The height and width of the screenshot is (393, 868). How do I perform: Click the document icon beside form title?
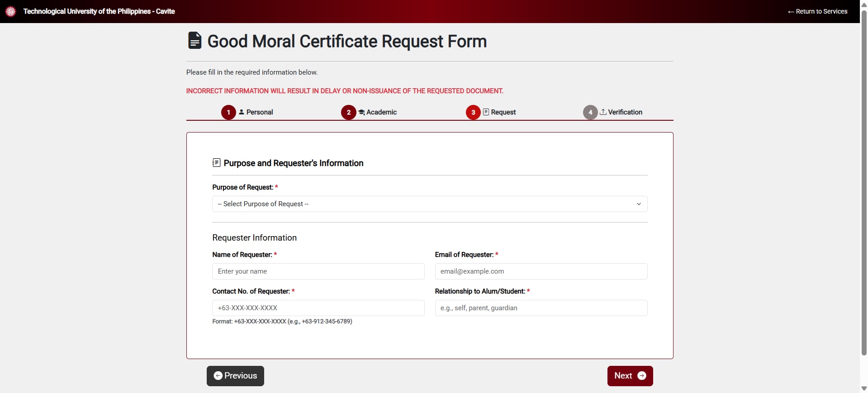pyautogui.click(x=194, y=41)
